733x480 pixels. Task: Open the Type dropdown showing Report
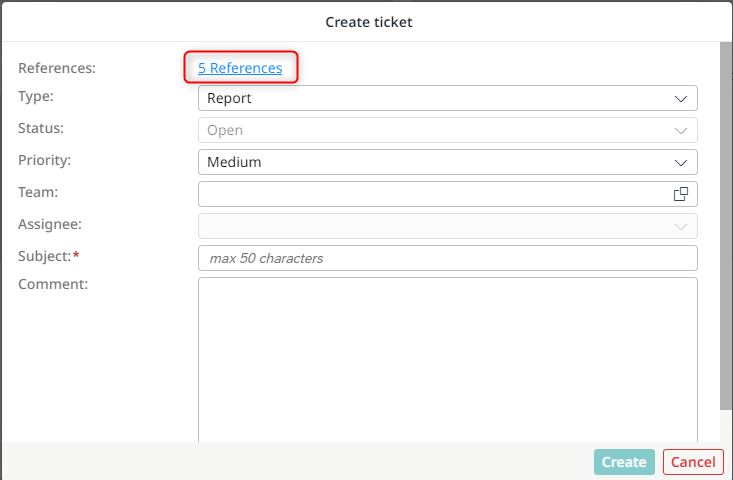pos(448,98)
